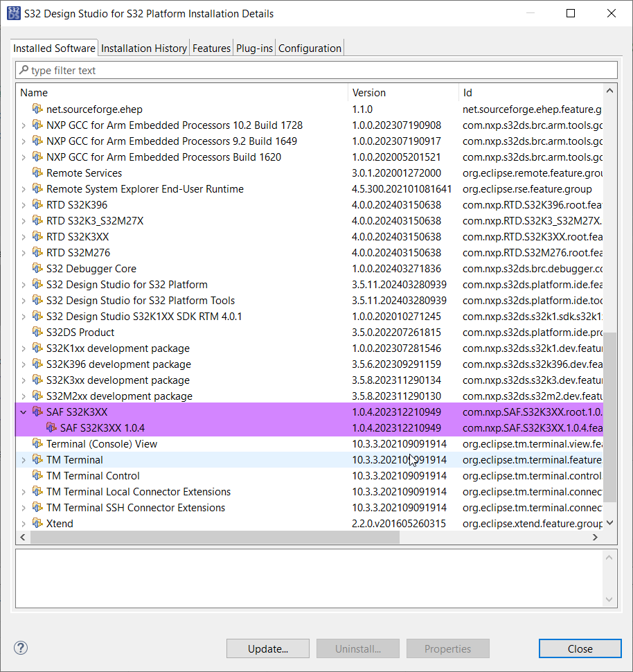Image resolution: width=633 pixels, height=672 pixels.
Task: Click the plugin icon next to S32 Debugger Core
Action: [x=37, y=268]
